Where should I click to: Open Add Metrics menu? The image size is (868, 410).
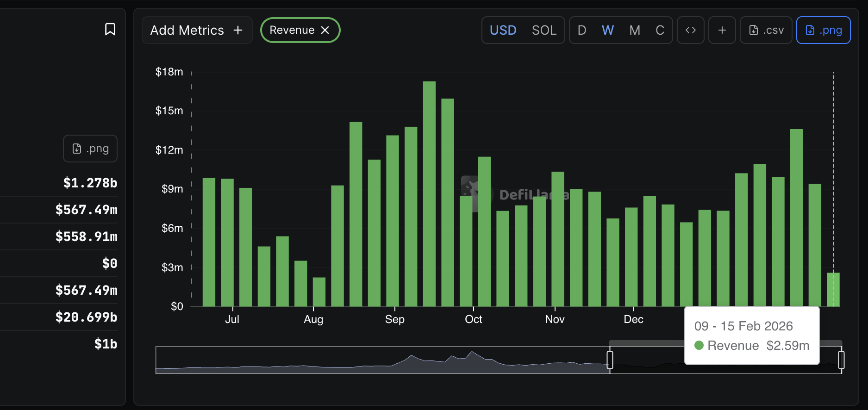(197, 30)
